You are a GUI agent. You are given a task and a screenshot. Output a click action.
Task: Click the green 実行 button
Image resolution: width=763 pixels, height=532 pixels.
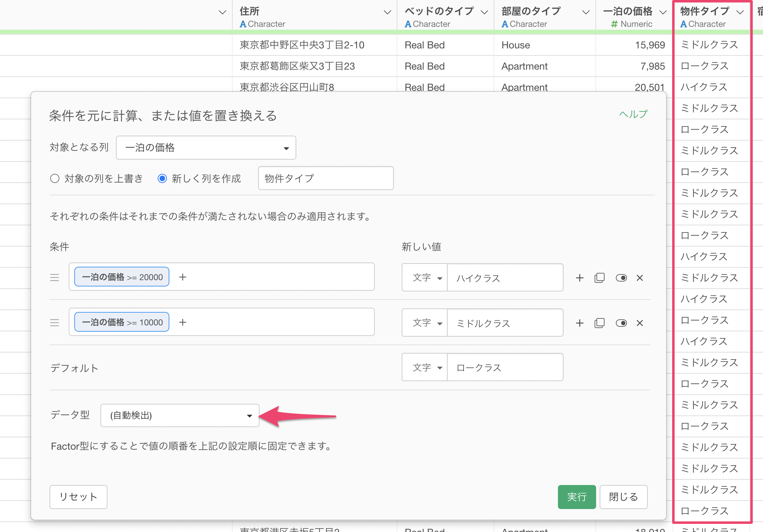click(576, 497)
